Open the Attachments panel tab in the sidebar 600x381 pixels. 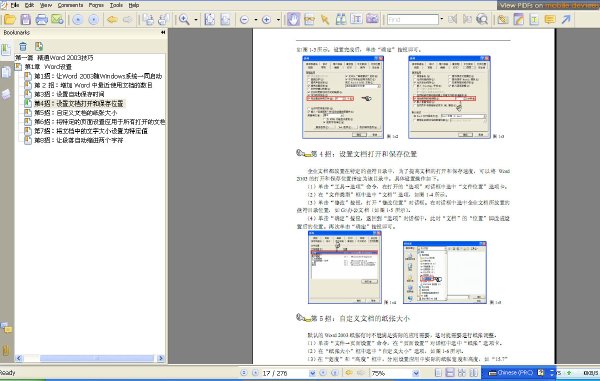coord(6,350)
